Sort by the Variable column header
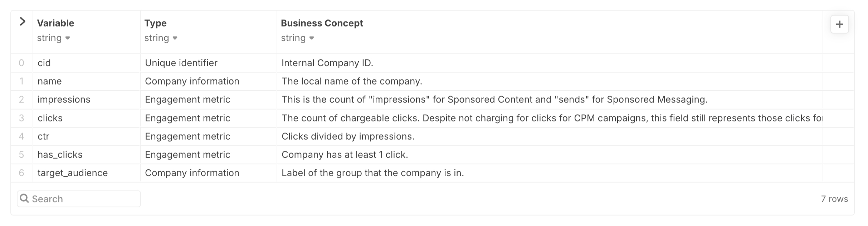868x226 pixels. (55, 23)
